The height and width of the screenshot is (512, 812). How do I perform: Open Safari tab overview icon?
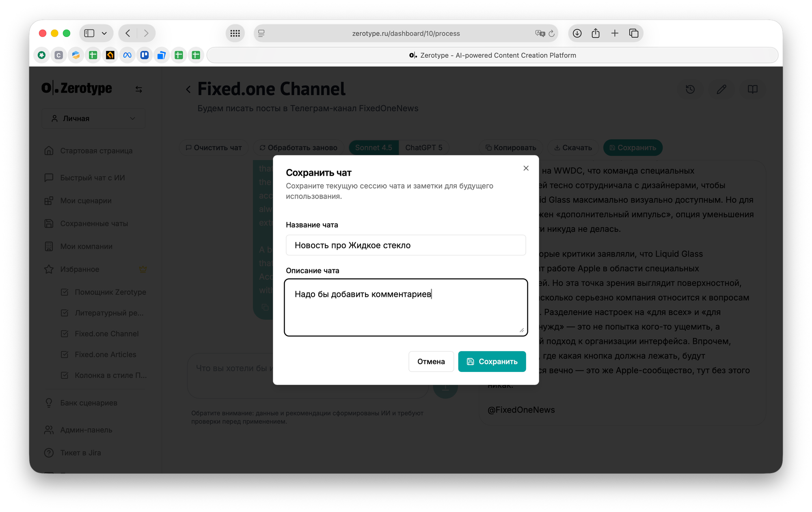[634, 33]
